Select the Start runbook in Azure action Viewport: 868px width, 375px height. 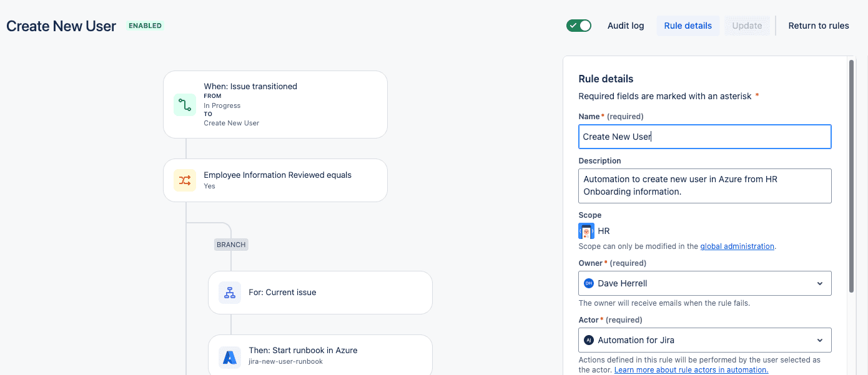320,356
